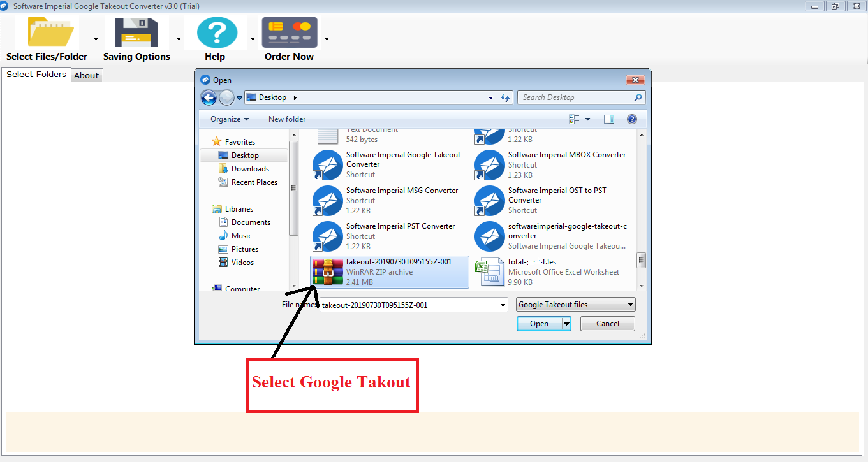Open the Organize menu

click(230, 119)
